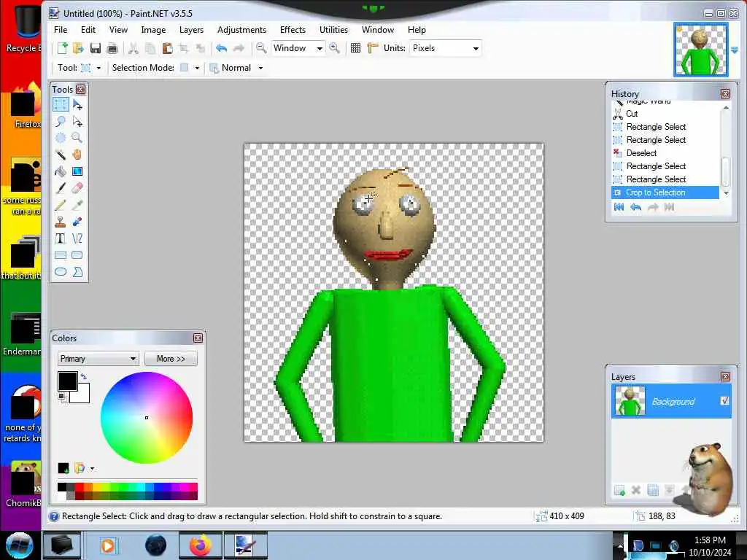Open the palette options dropdown arrow
747x560 pixels.
pyautogui.click(x=92, y=469)
